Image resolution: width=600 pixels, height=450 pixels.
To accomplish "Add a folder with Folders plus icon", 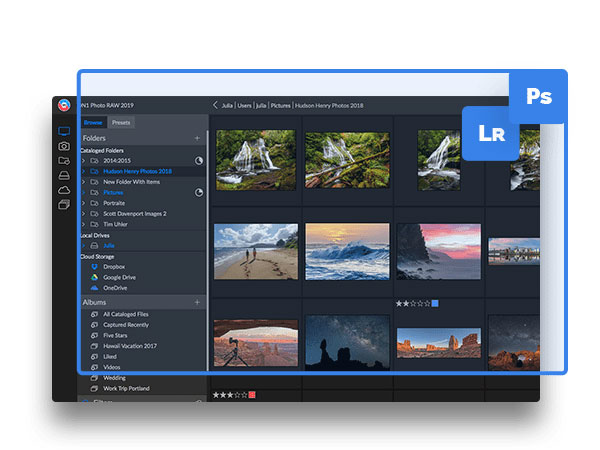I will tap(197, 138).
